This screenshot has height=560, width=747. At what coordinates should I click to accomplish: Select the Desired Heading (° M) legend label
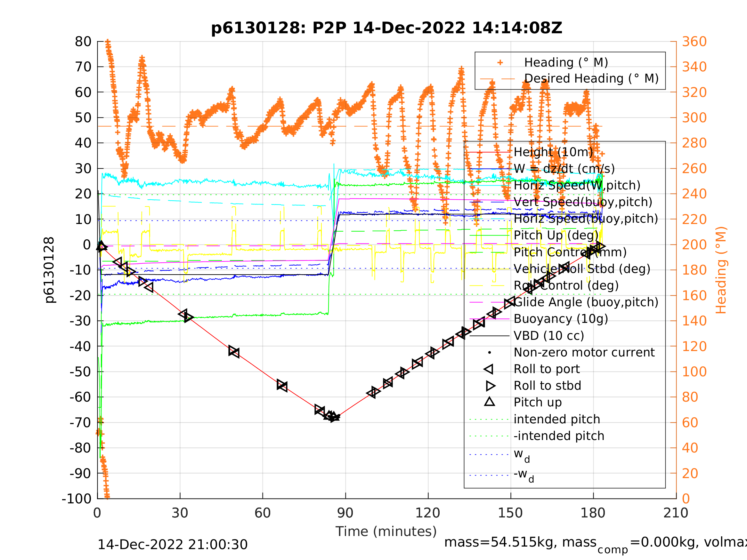[591, 79]
